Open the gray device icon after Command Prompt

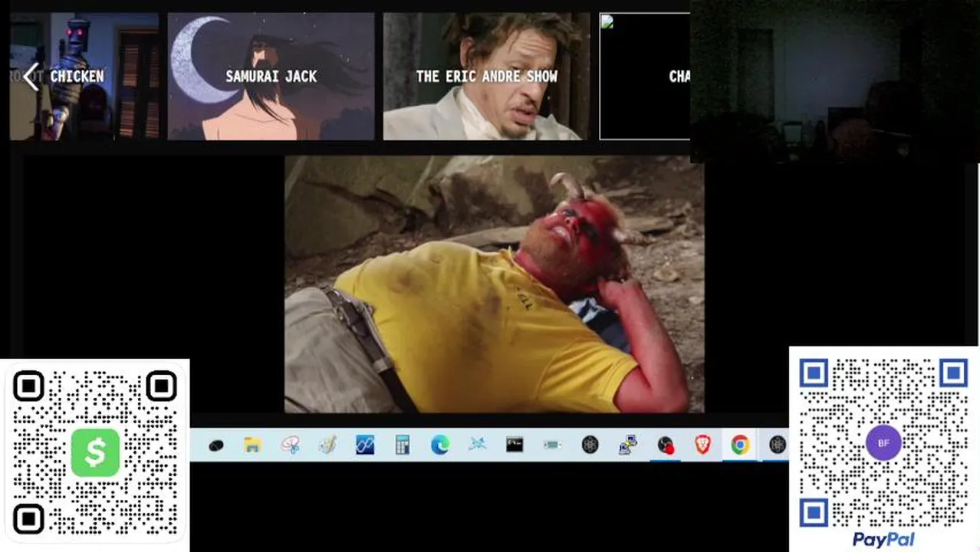[552, 445]
